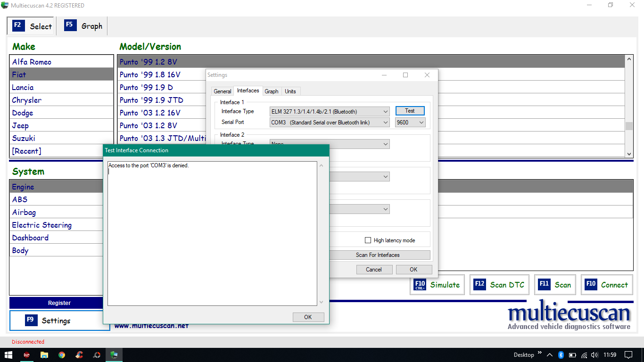Open Google Chrome from the taskbar

62,355
